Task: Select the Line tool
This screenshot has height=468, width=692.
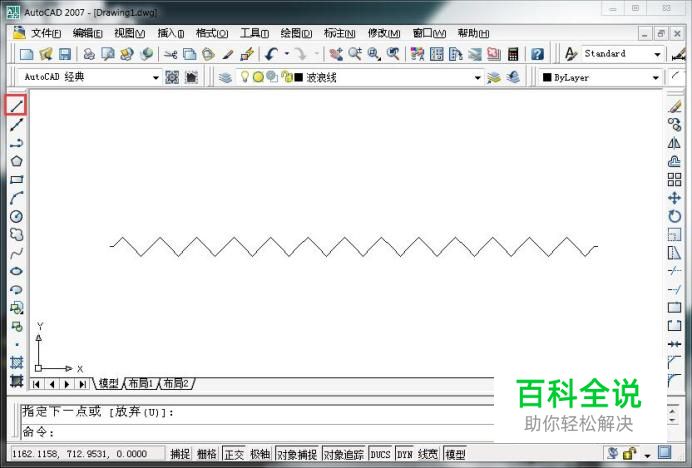Action: pyautogui.click(x=16, y=106)
